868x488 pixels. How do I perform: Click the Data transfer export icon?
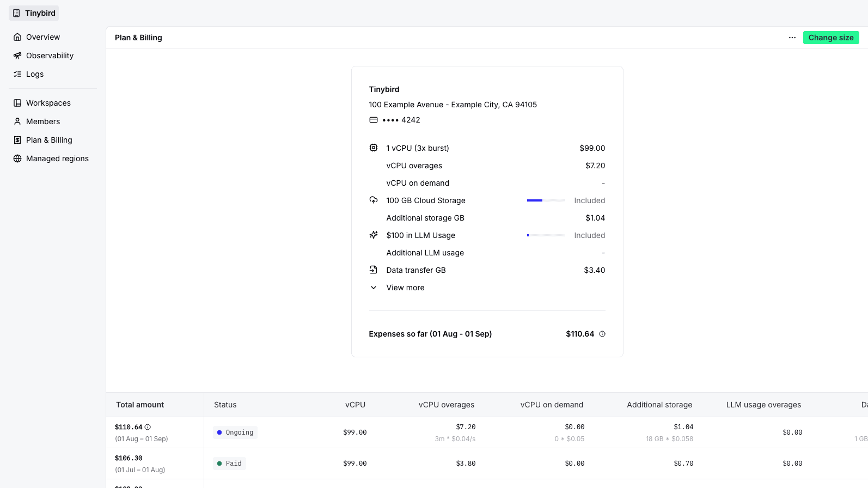374,270
